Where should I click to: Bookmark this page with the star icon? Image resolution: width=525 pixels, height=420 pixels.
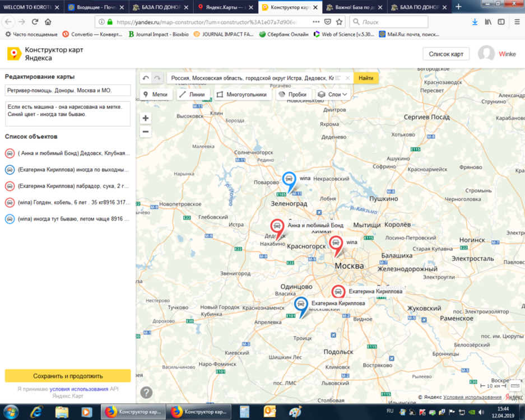340,22
